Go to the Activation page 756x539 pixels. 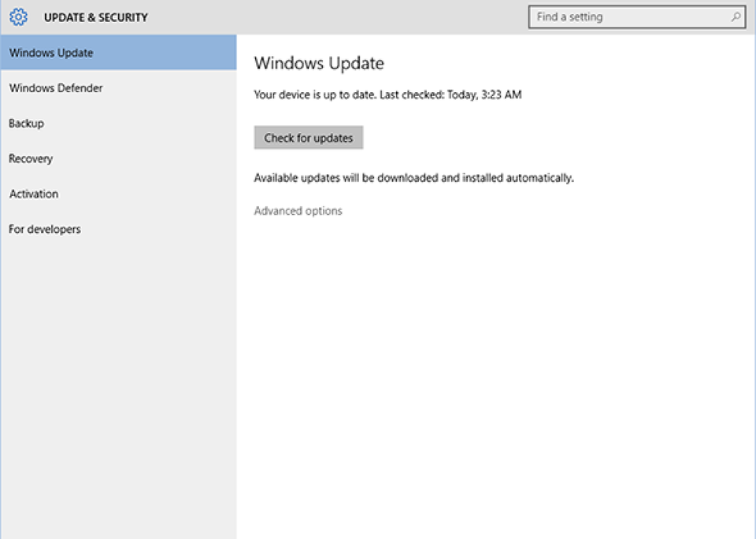click(33, 194)
